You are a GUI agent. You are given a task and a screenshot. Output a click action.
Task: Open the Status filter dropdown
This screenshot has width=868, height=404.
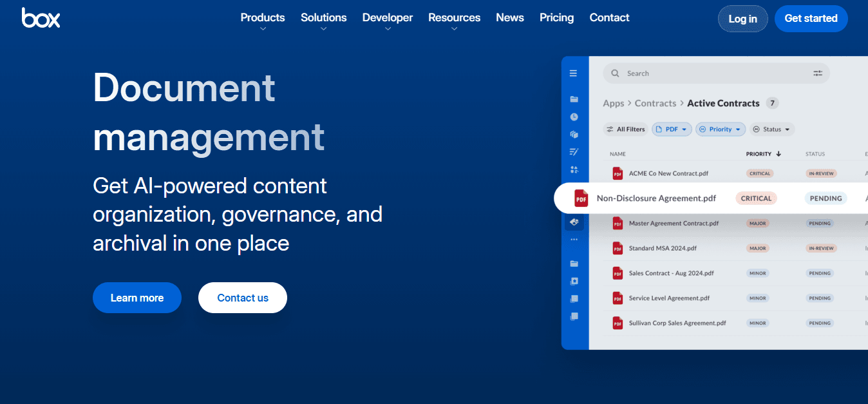click(x=771, y=129)
